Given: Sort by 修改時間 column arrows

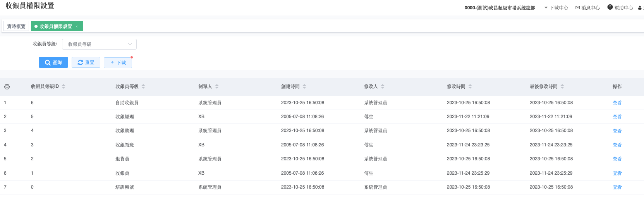Looking at the screenshot, I should point(470,86).
